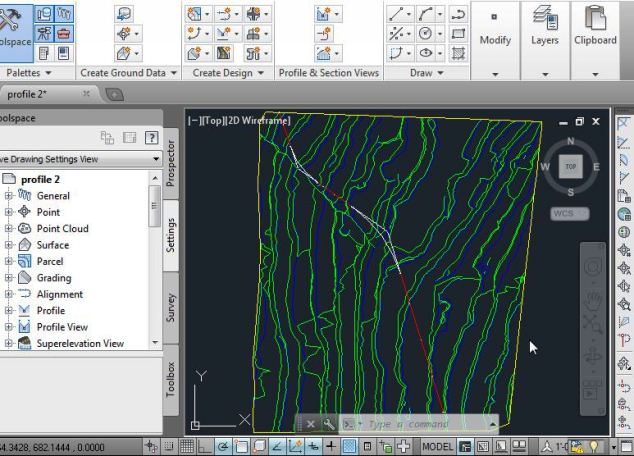Select the Ellipse draw tool
Image resolution: width=634 pixels, height=456 pixels.
(425, 53)
